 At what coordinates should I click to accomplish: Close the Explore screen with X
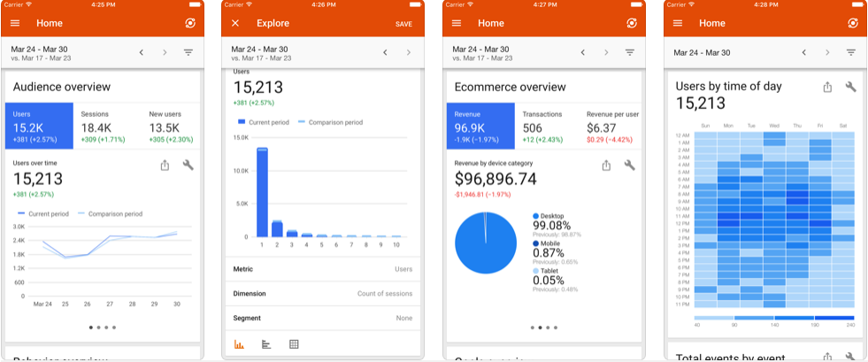pos(235,23)
